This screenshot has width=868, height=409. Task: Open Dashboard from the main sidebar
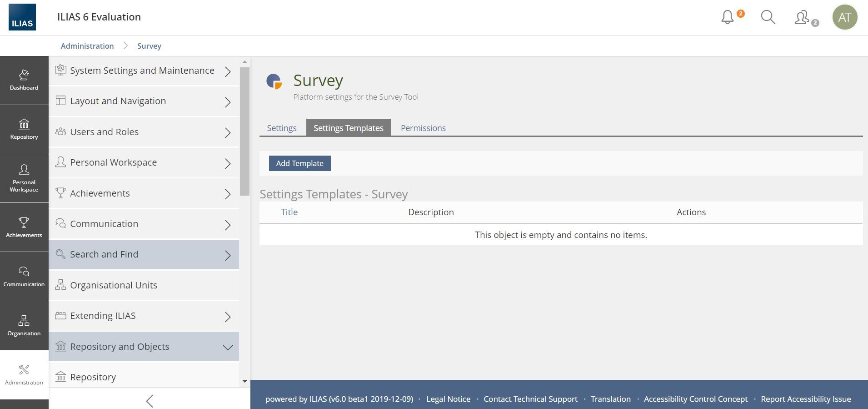[x=24, y=80]
